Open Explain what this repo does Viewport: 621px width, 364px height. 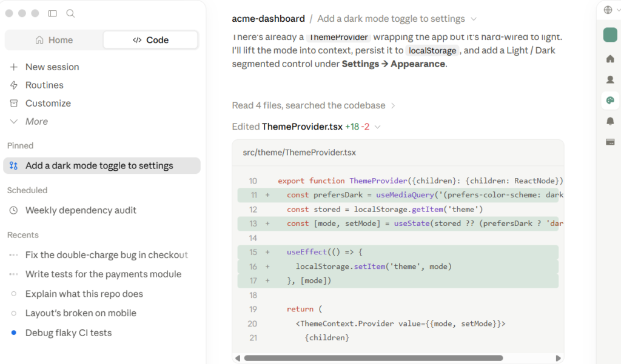(84, 294)
